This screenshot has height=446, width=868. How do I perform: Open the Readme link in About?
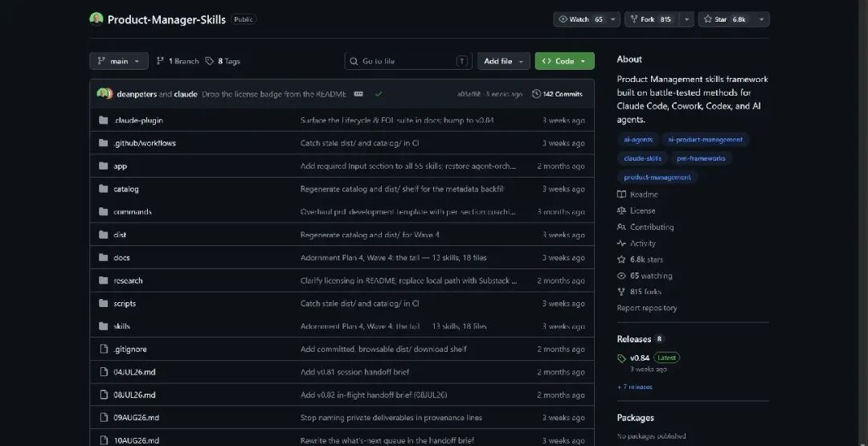pyautogui.click(x=644, y=194)
